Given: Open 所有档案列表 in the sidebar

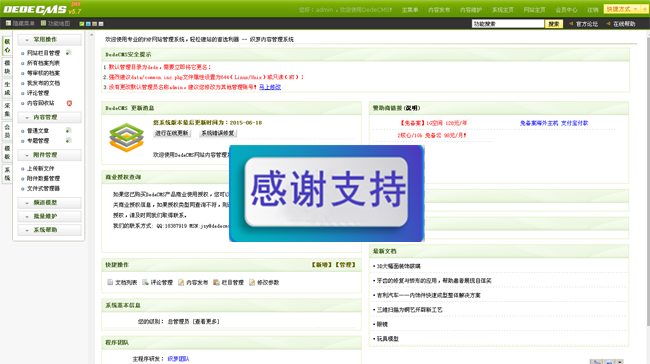Looking at the screenshot, I should [x=43, y=63].
